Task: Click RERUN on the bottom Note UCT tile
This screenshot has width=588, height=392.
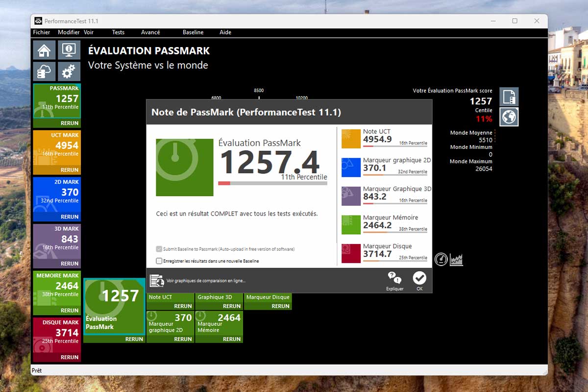Action: pos(183,306)
